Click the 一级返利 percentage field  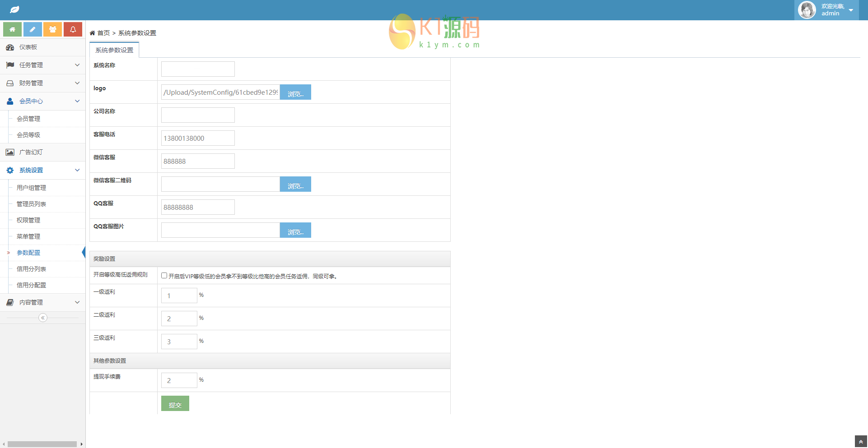click(x=179, y=296)
